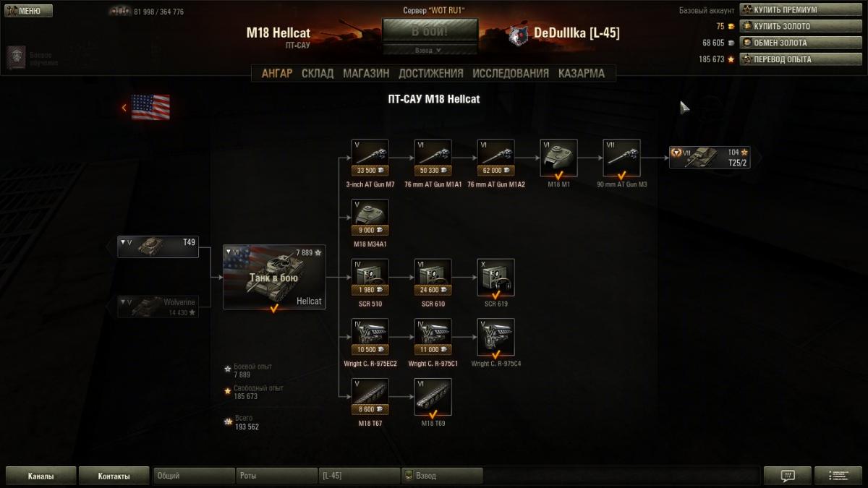Open the Каналы chat channels button

(x=41, y=476)
